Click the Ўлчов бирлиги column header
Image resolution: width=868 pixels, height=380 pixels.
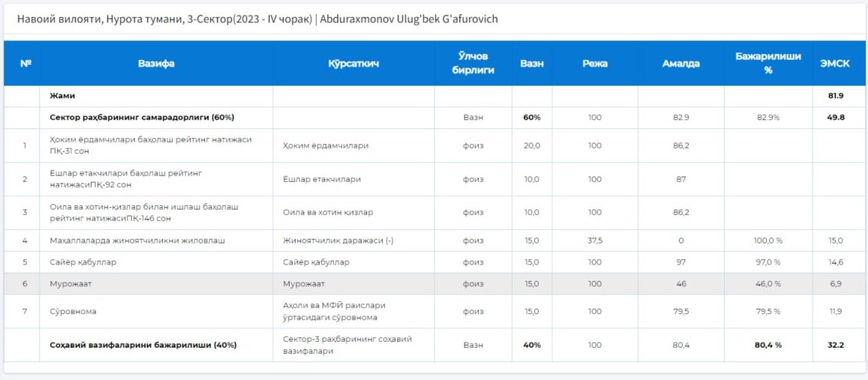pos(473,63)
